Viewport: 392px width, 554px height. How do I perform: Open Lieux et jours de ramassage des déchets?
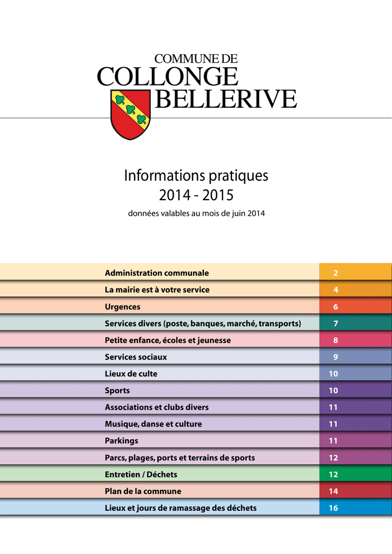coord(181,508)
